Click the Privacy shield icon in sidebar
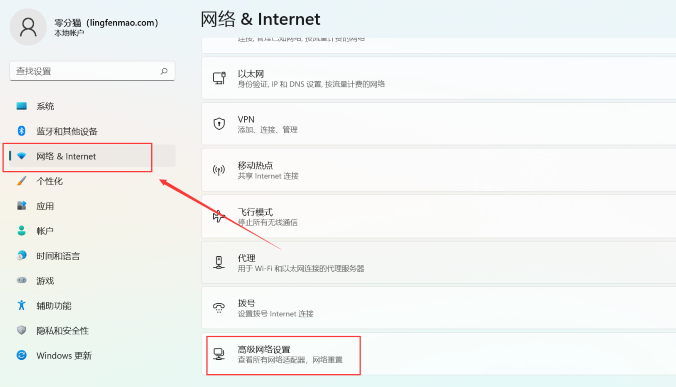The height and width of the screenshot is (387, 676). (22, 330)
